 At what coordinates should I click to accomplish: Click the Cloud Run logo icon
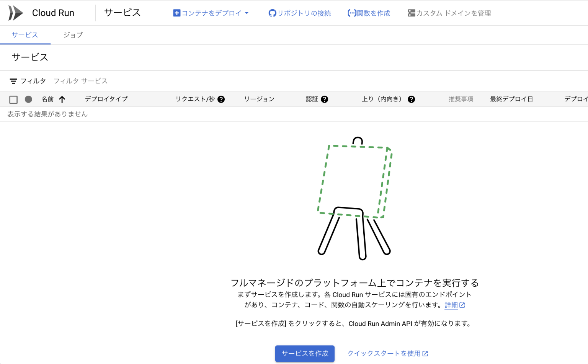(x=16, y=13)
